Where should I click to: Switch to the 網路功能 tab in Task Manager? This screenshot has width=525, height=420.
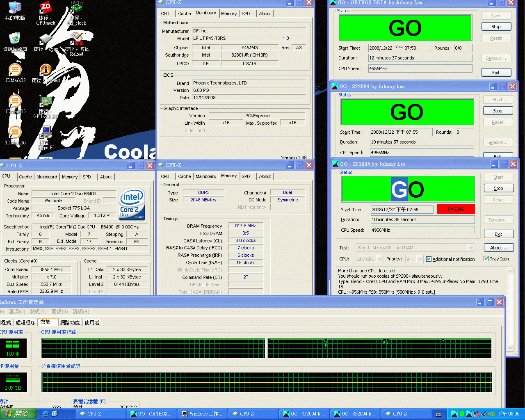point(70,323)
